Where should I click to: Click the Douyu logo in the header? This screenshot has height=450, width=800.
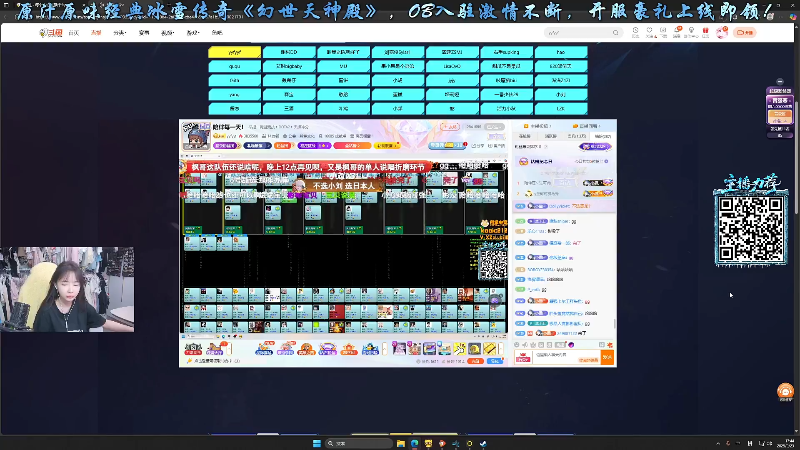(x=51, y=33)
